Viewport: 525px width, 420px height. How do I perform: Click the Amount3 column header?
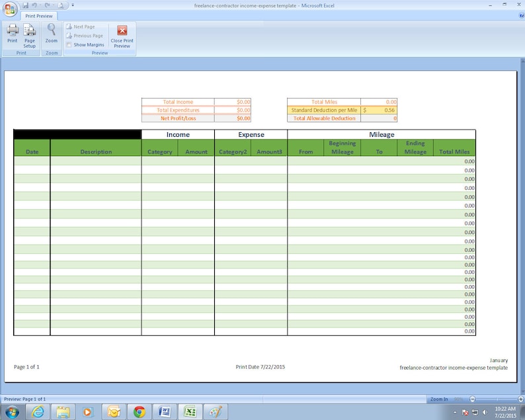[269, 147]
